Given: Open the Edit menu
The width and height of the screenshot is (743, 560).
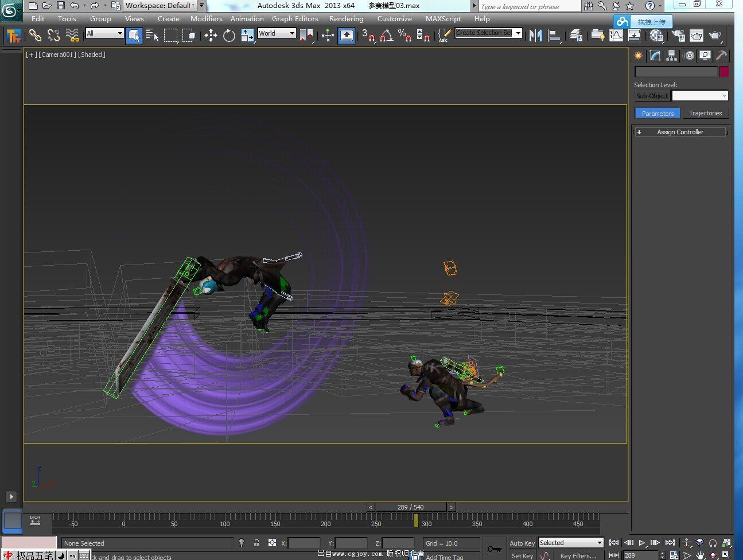Looking at the screenshot, I should point(38,19).
